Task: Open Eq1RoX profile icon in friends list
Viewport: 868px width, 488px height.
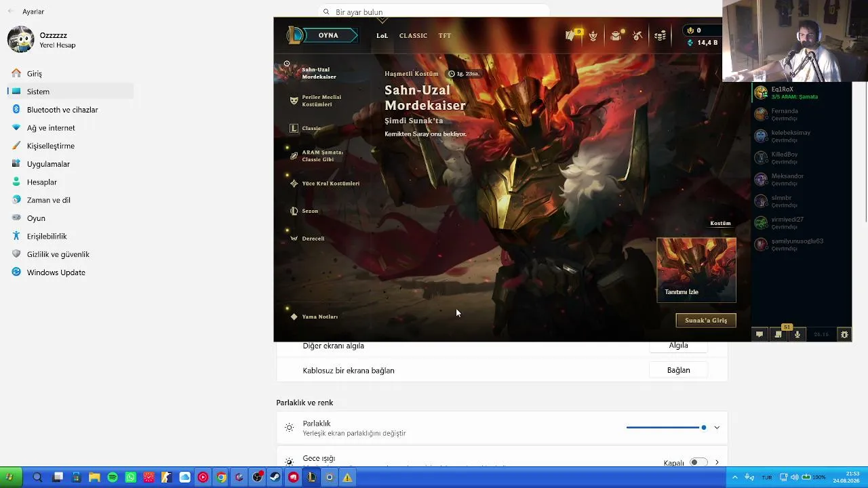Action: (761, 93)
